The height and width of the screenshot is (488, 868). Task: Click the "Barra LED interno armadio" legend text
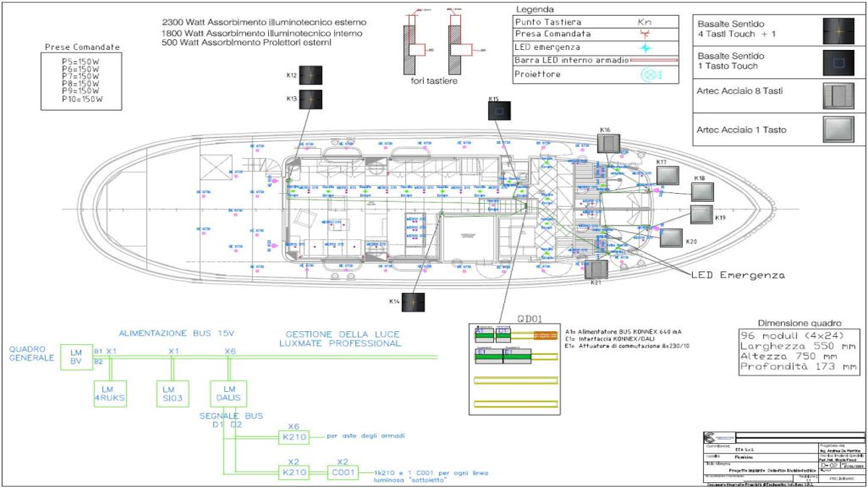coord(571,61)
